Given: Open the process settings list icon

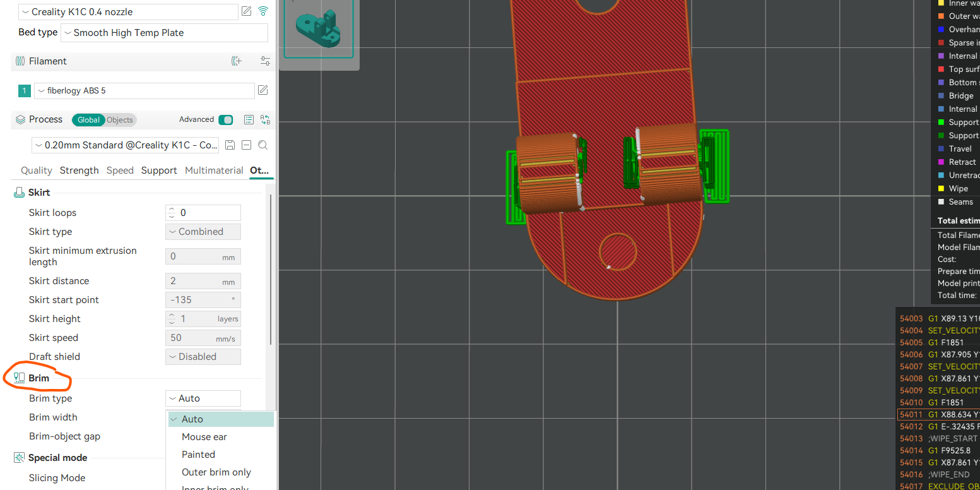Looking at the screenshot, I should click(249, 120).
